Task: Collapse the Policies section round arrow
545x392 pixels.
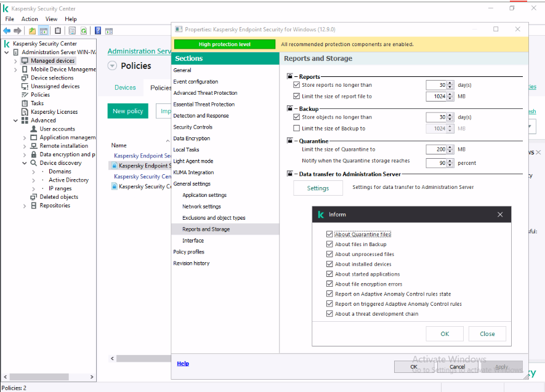Action: tap(112, 66)
